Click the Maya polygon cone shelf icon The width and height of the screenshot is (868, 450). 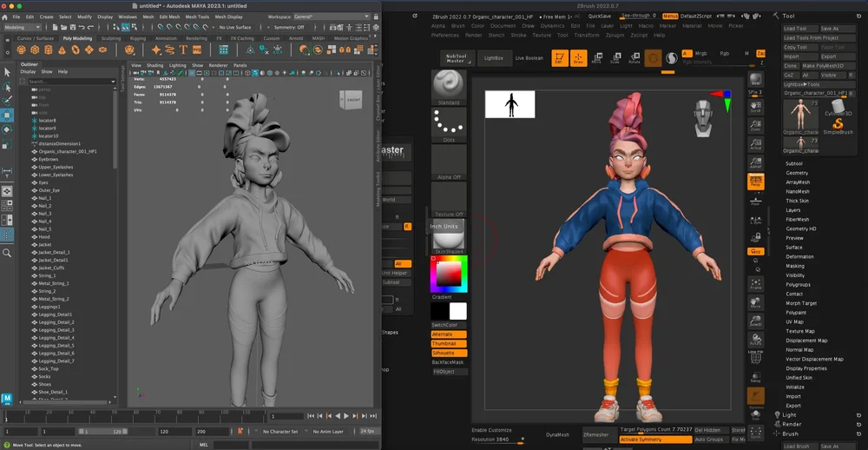tap(62, 50)
